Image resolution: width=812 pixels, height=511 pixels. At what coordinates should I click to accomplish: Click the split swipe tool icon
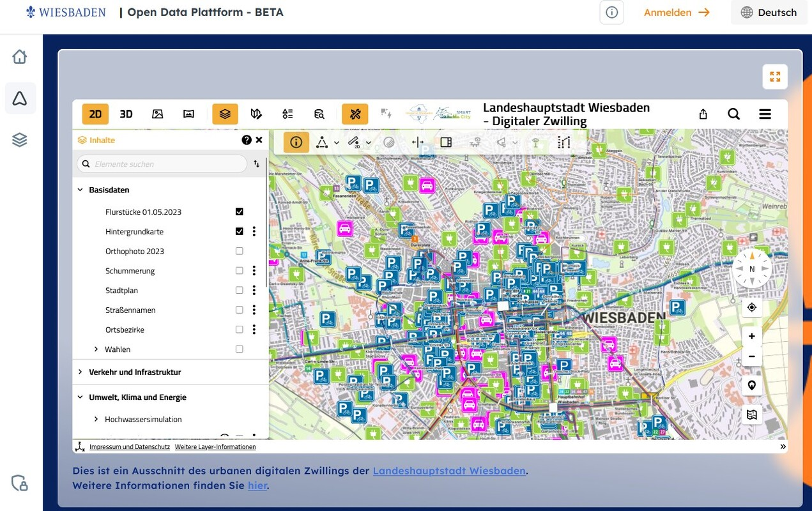(x=418, y=142)
